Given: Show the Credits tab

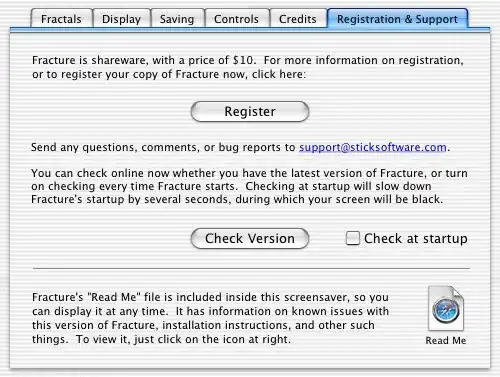Looking at the screenshot, I should [298, 19].
